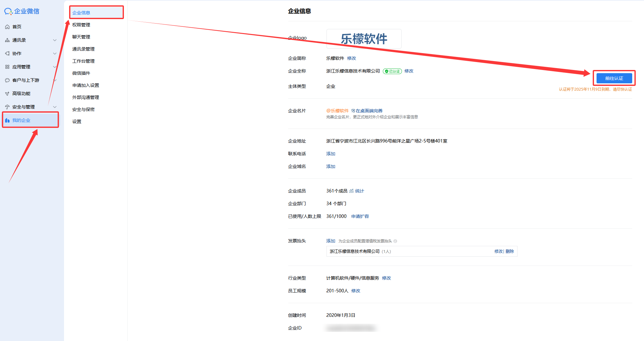
Task: Click 在桌面端完善 link
Action: coord(369,111)
